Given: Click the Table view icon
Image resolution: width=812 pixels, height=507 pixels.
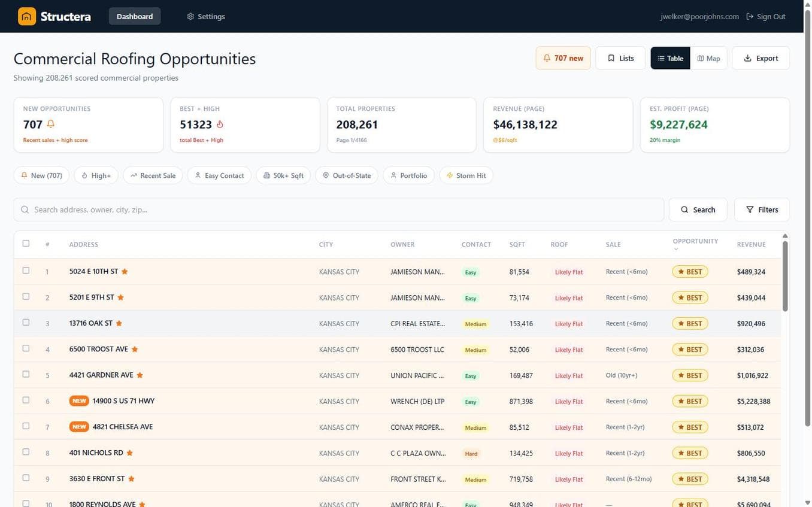Looking at the screenshot, I should click(x=661, y=58).
